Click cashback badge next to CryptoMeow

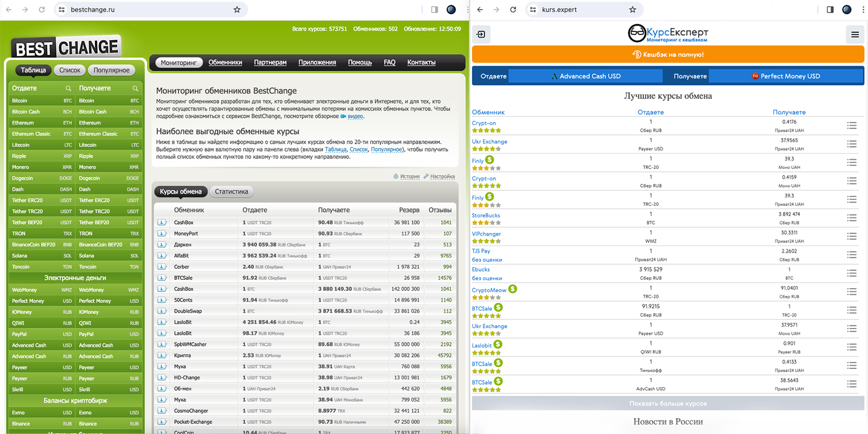(513, 289)
